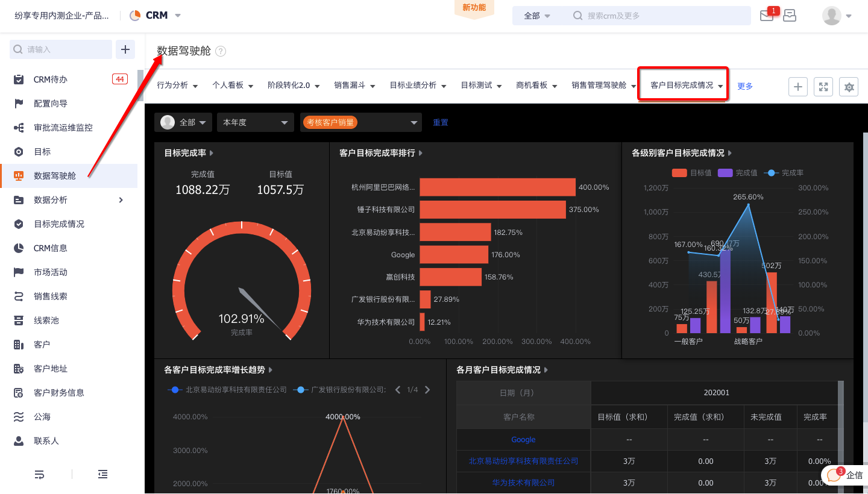868x494 pixels.
Task: Click the 客户财务信息 icon
Action: 19,393
